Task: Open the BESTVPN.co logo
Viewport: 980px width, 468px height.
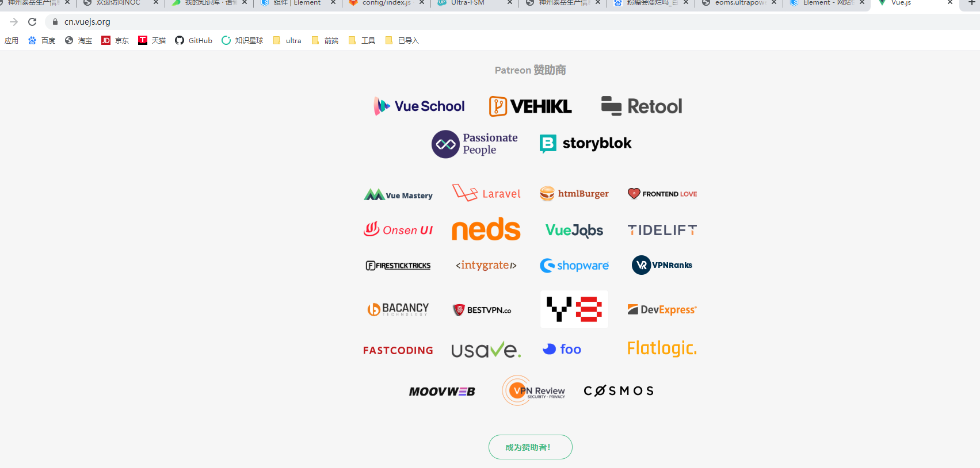Action: tap(482, 310)
